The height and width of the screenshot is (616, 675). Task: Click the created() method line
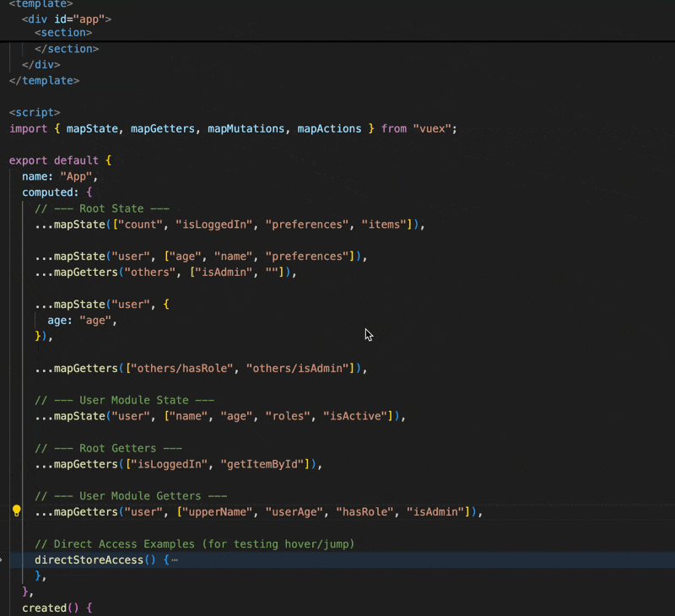[x=57, y=608]
